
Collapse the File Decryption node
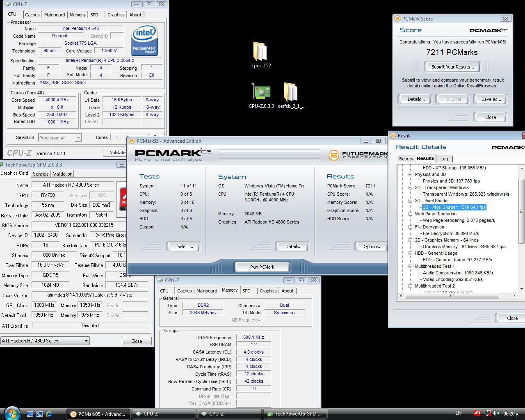(411, 227)
